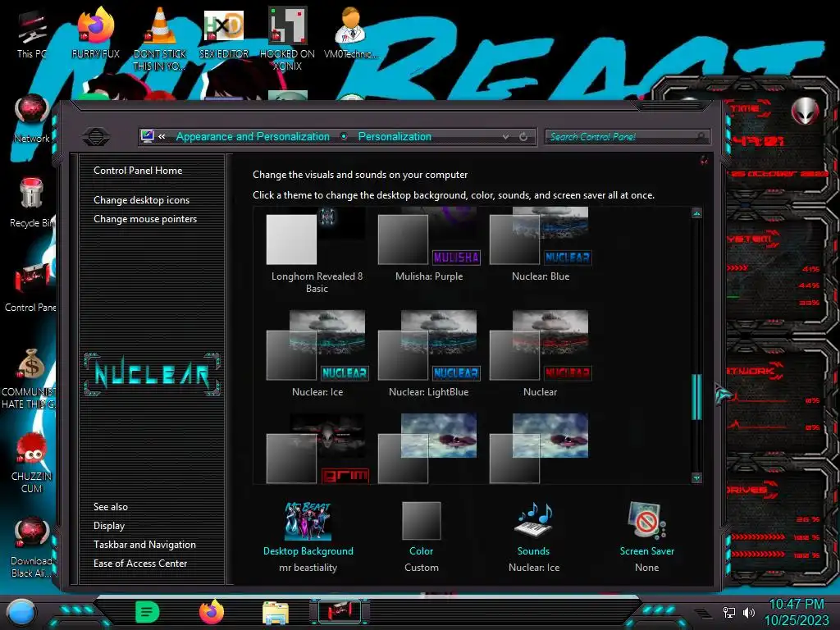Click the Color swatch preview square
The image size is (840, 630).
click(421, 520)
